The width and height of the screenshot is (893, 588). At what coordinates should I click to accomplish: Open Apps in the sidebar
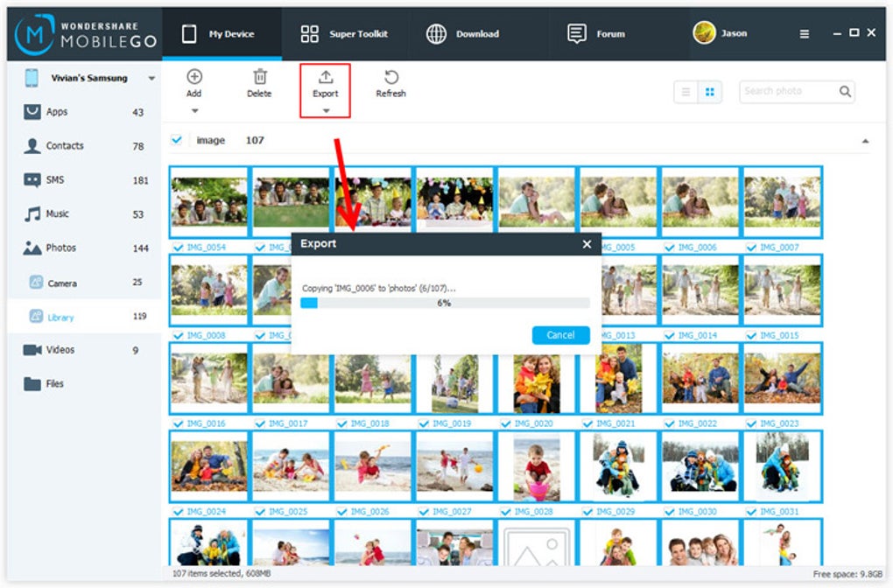click(x=86, y=112)
